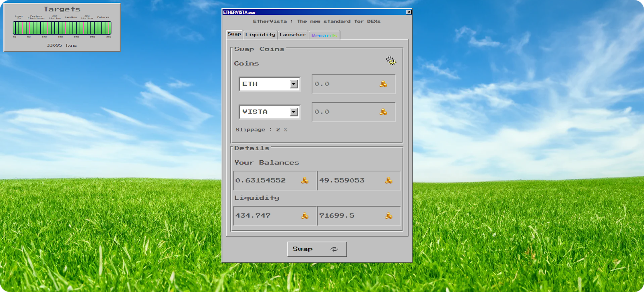Click the Swap button at the bottom
This screenshot has height=292, width=644.
[317, 249]
